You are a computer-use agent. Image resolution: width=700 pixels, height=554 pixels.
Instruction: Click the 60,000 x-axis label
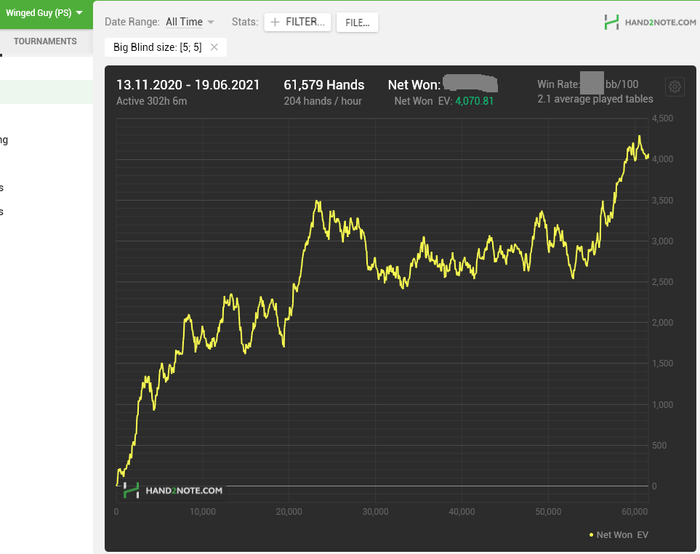click(x=634, y=512)
